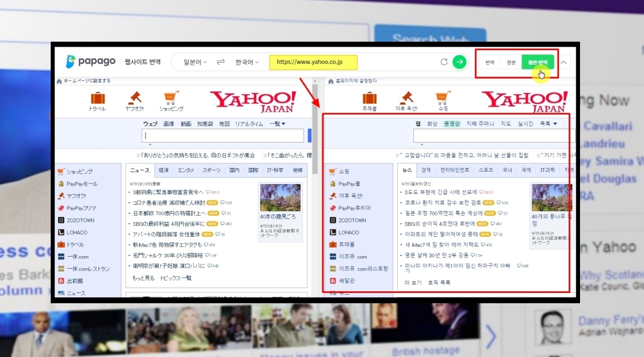Click the 배달관 icon in right sidebar
This screenshot has width=644, height=357.
[333, 281]
